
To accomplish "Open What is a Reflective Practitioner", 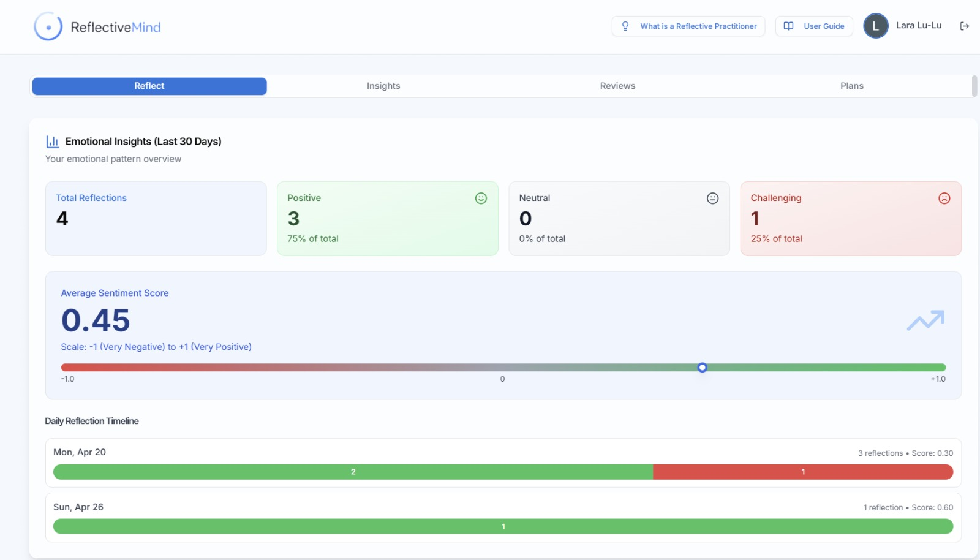I will (688, 26).
